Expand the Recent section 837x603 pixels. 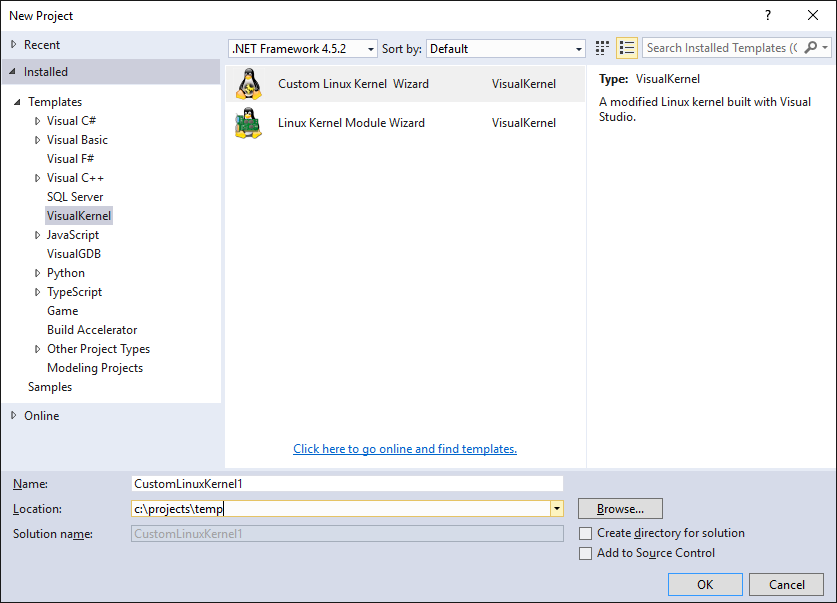click(14, 45)
